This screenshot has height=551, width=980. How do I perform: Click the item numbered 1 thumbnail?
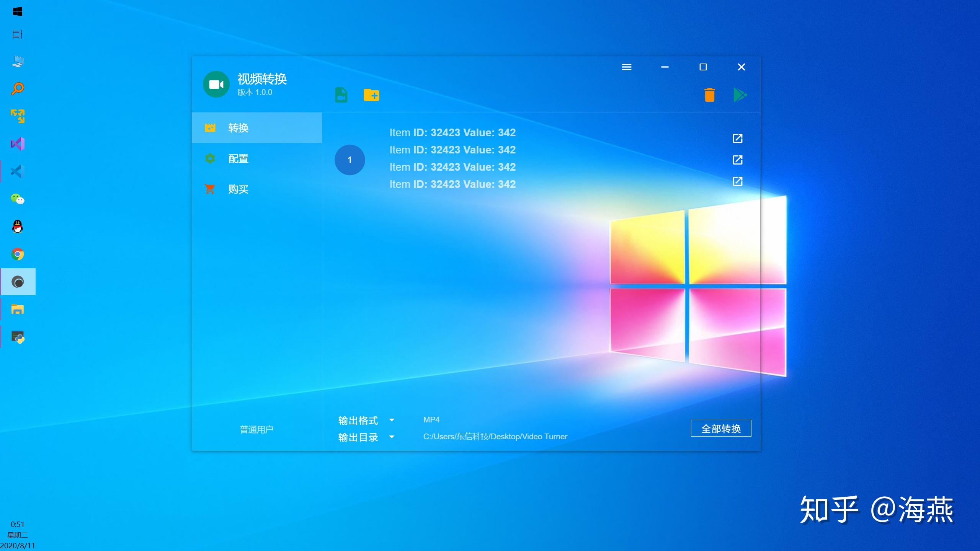(350, 159)
